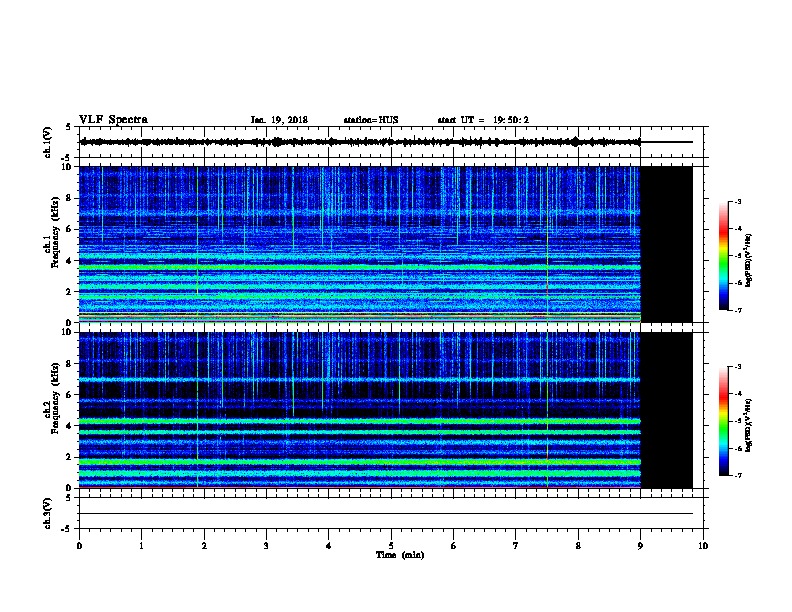Screen dimensions: 792x612
Task: Select the date text "Jan. 19, 2018"
Action: point(279,120)
